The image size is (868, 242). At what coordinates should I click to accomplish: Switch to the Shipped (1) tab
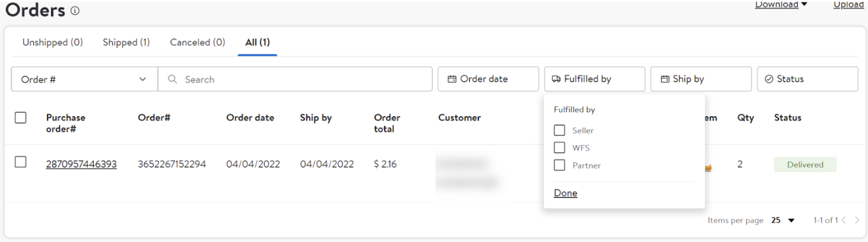point(127,43)
